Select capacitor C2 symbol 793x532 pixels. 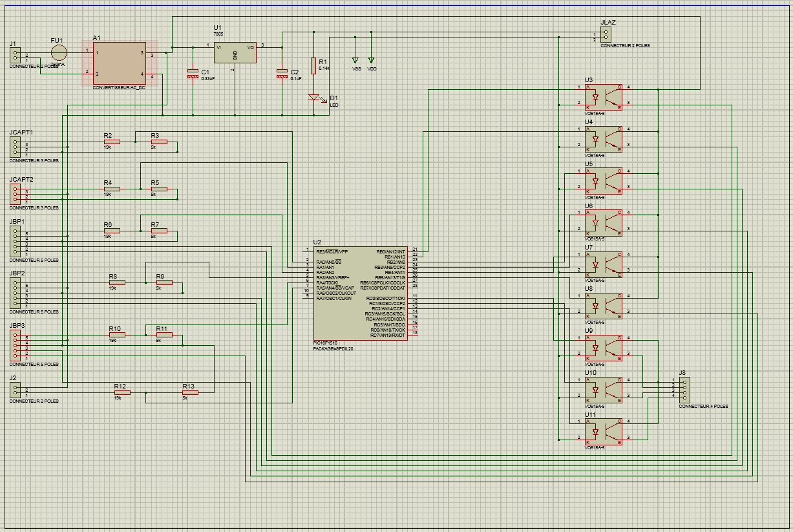[281, 73]
